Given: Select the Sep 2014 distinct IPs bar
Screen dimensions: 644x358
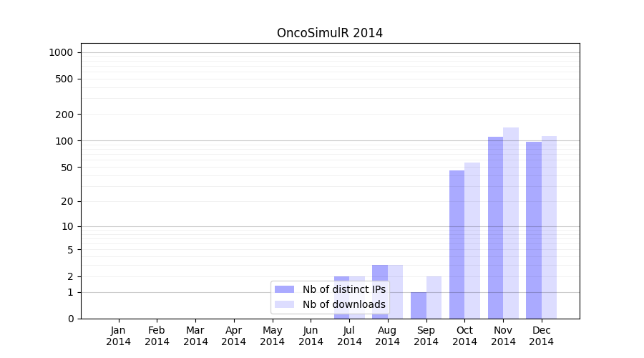Looking at the screenshot, I should pos(419,305).
